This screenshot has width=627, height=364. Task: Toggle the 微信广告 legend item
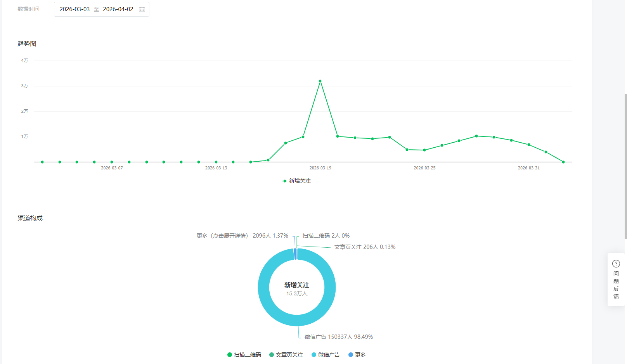point(326,355)
